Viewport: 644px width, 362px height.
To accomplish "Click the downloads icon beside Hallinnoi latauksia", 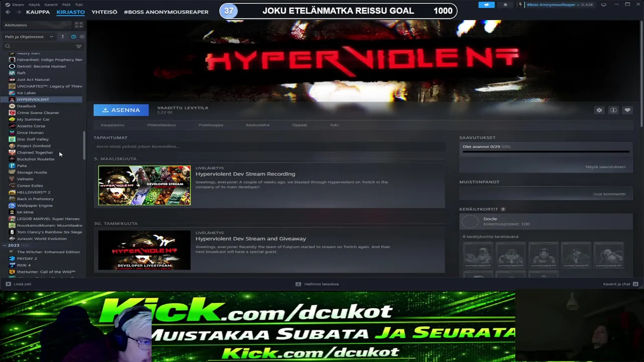I will (x=298, y=284).
